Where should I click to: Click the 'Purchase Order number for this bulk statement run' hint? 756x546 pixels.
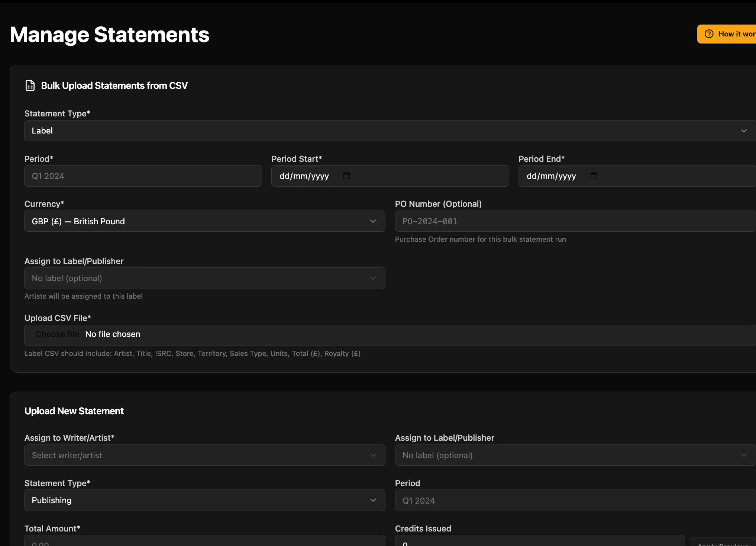[480, 239]
